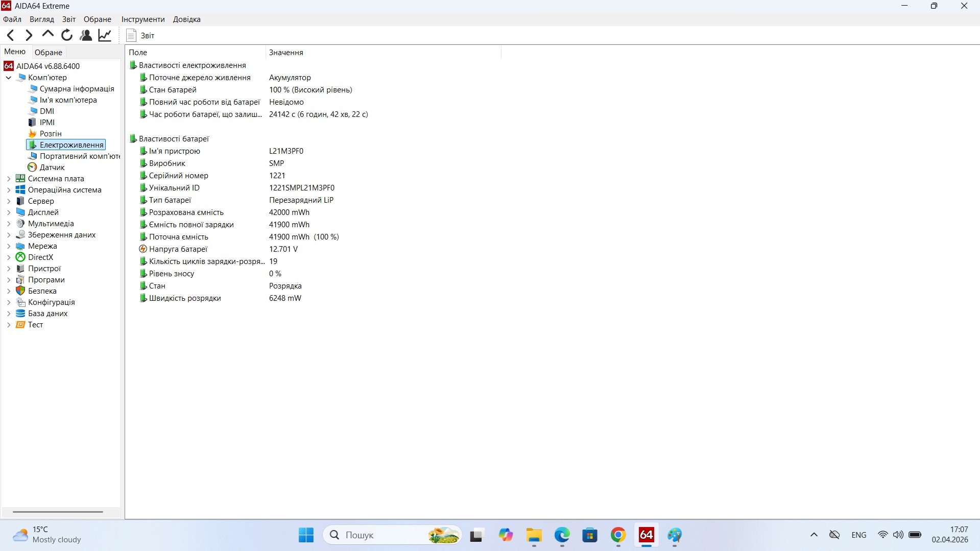This screenshot has width=980, height=551.
Task: Collapse the Комп'ютер tree node
Action: 8,78
